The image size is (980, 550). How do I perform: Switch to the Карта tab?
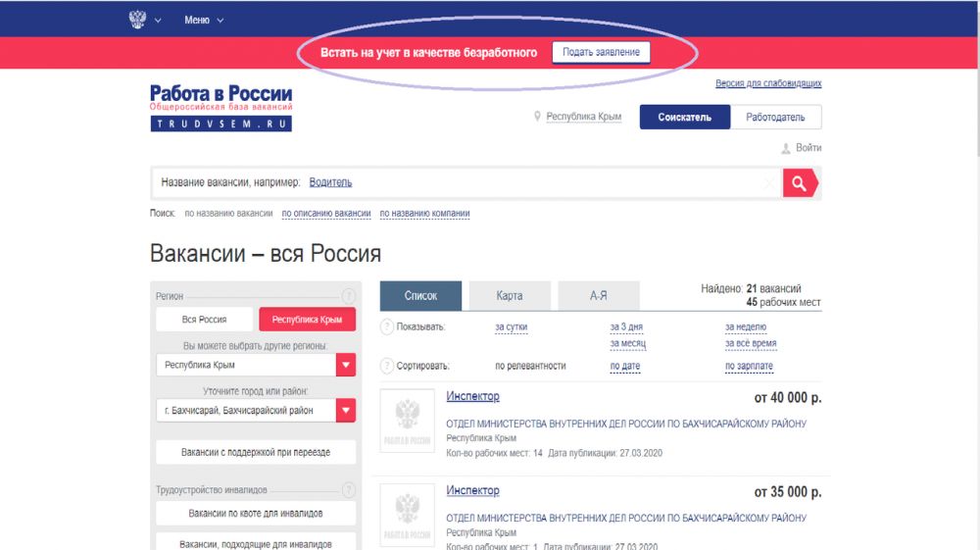click(x=510, y=296)
